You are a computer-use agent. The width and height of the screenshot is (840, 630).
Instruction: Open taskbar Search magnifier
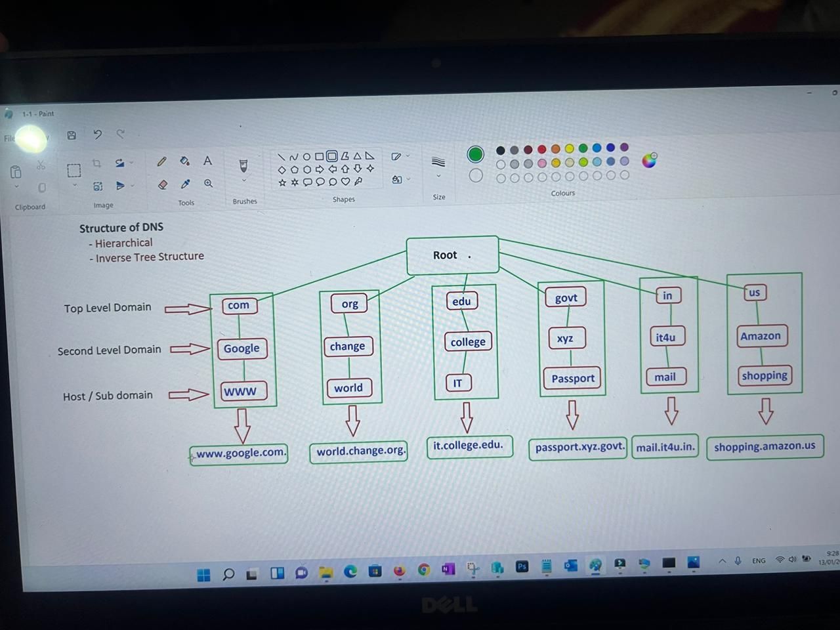(x=228, y=574)
